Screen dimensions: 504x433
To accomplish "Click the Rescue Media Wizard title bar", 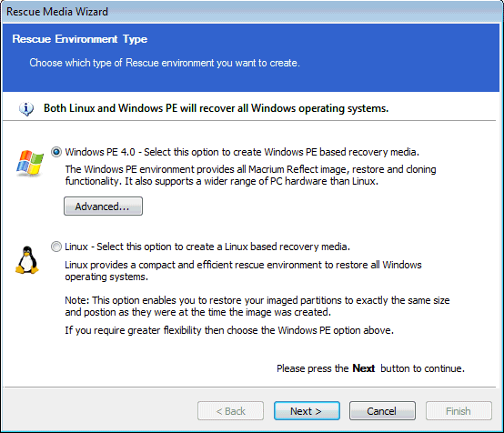I will click(252, 12).
